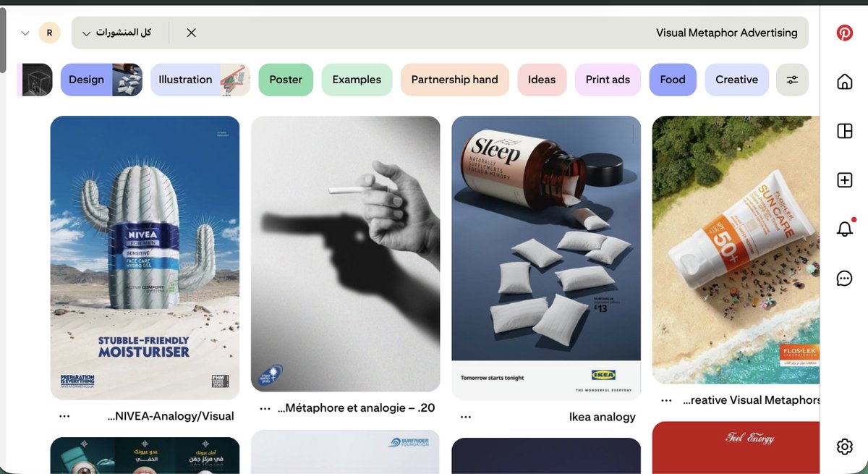This screenshot has height=474, width=868.
Task: Go to the Home feed icon
Action: click(x=844, y=82)
